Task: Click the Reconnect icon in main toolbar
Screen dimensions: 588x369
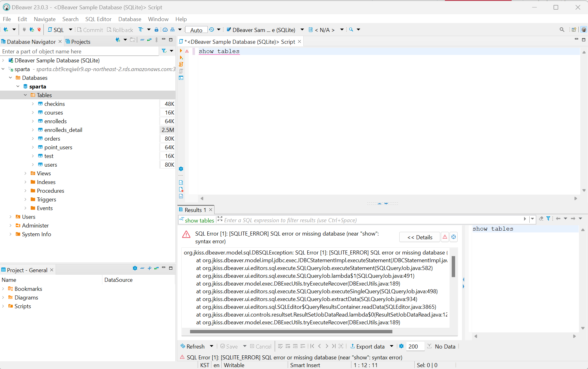Action: click(x=32, y=30)
